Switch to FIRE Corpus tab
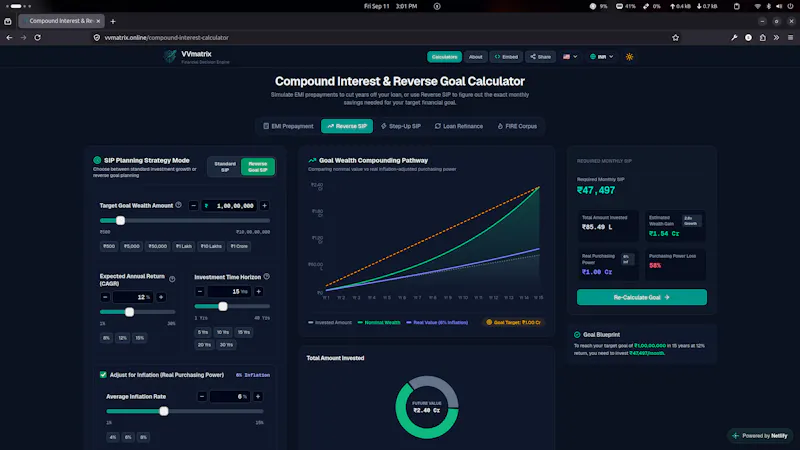Image resolution: width=800 pixels, height=450 pixels. coord(517,126)
